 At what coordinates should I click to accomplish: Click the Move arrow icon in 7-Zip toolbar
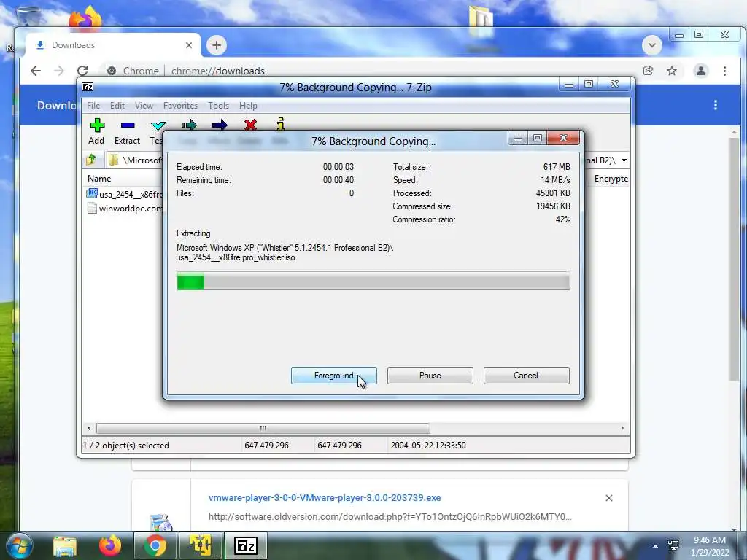click(219, 125)
